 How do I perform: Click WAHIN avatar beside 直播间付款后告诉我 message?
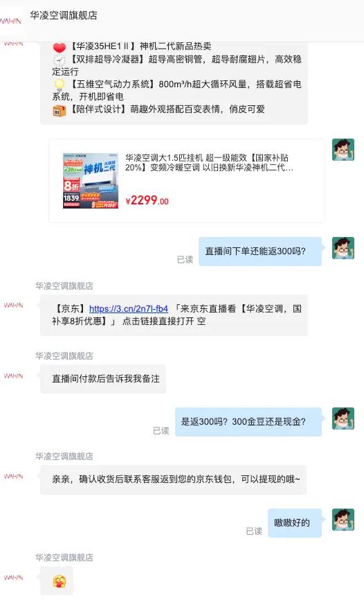pos(14,376)
